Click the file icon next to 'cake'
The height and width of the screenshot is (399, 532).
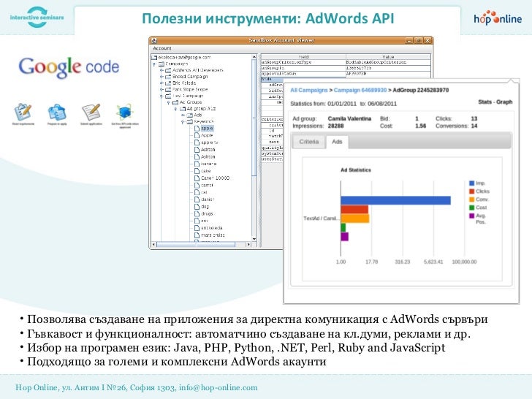(x=197, y=171)
